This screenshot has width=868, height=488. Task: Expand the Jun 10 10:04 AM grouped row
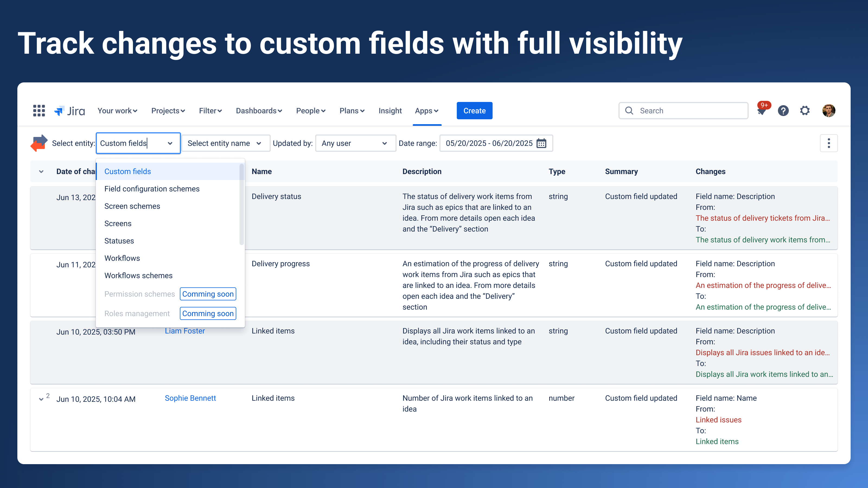(x=41, y=399)
